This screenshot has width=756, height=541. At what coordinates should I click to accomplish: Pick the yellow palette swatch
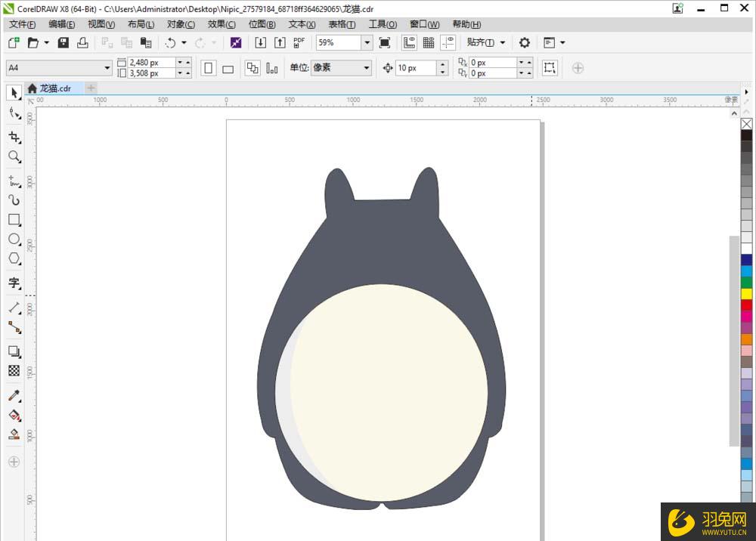(x=746, y=293)
